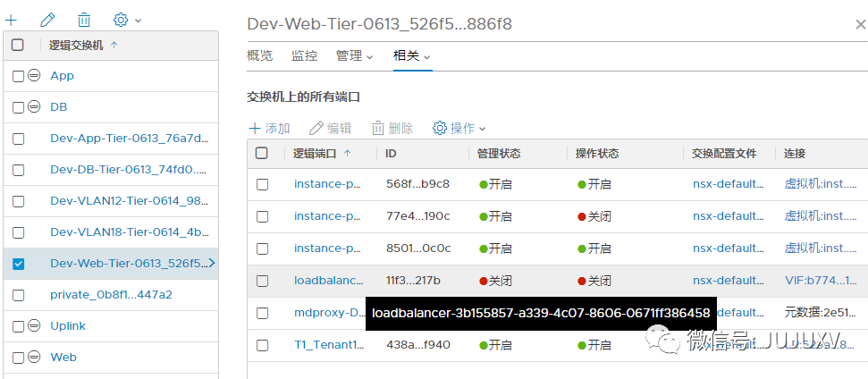Image resolution: width=868 pixels, height=379 pixels.
Task: Uncheck the Dev-Web-Tier-0613 checkbox
Action: pos(18,264)
